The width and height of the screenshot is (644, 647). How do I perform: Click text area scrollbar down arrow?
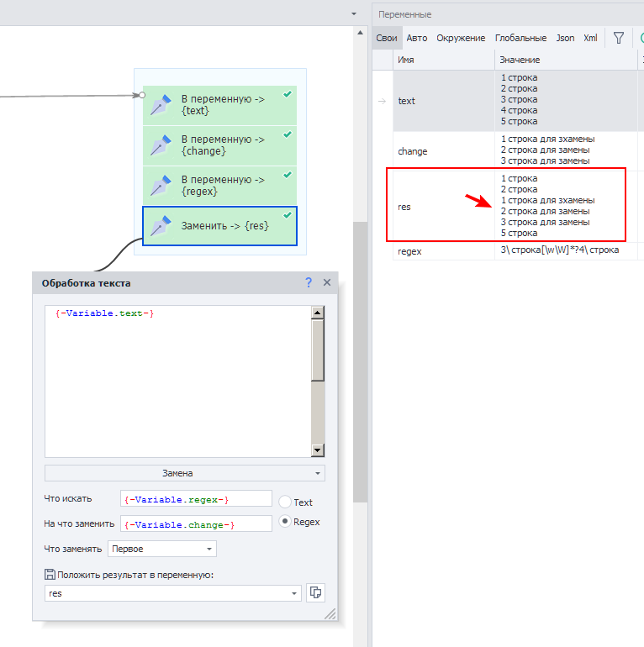tap(318, 450)
